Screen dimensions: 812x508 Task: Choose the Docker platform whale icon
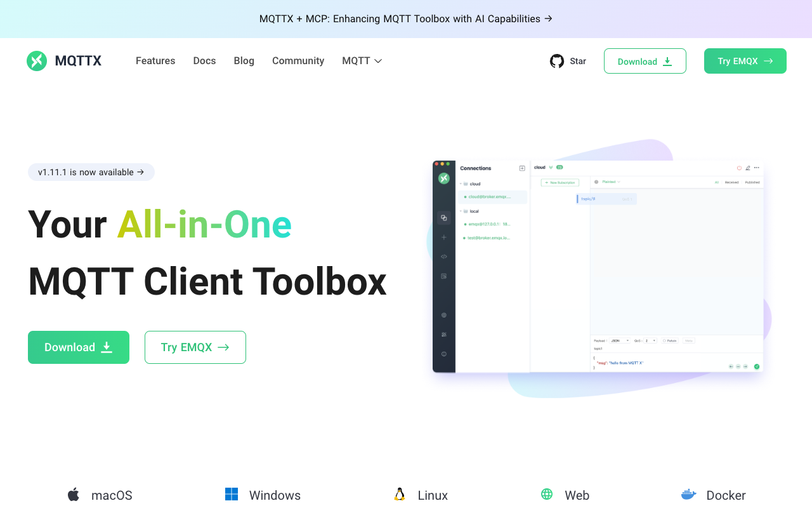[x=689, y=495]
